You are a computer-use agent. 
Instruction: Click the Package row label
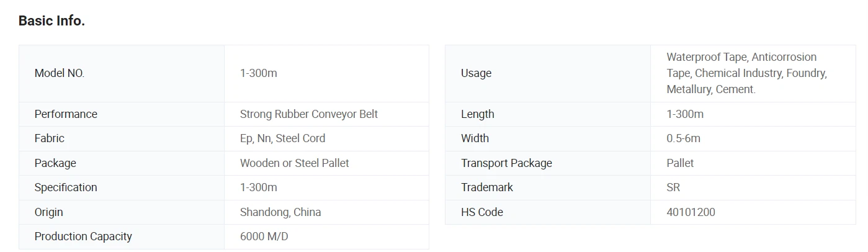[55, 163]
